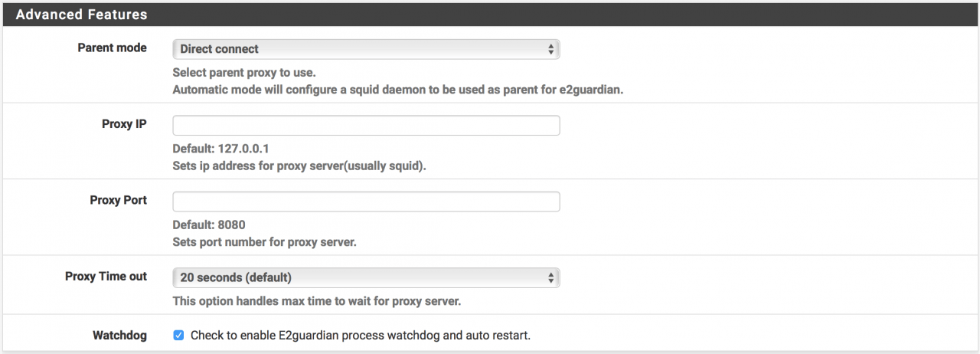Click the arrows on 20 seconds selector
This screenshot has height=354, width=980.
(x=550, y=277)
